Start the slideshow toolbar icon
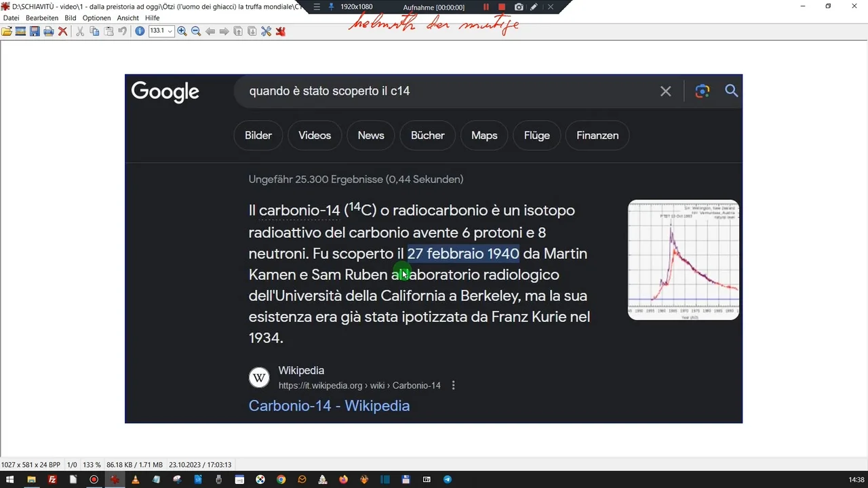Screen dimensions: 868x488 tap(20, 31)
